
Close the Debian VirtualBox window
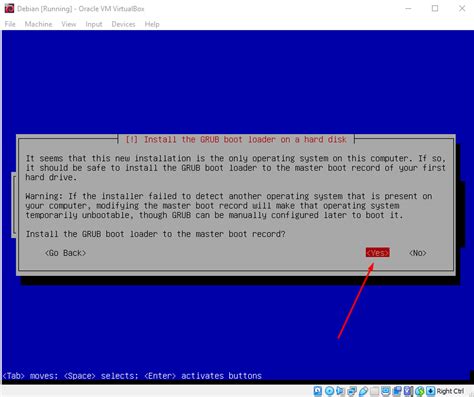tap(462, 8)
